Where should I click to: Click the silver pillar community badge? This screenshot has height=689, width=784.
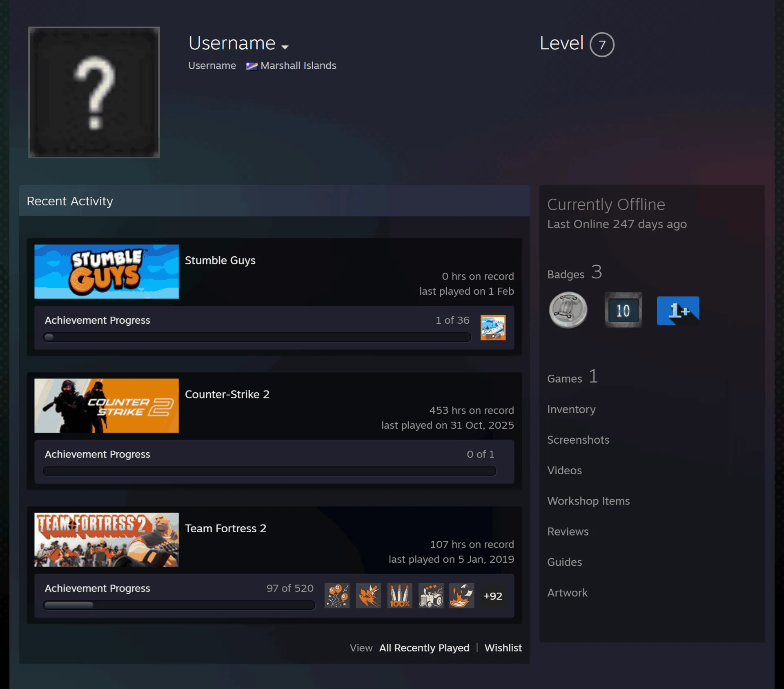tap(568, 310)
